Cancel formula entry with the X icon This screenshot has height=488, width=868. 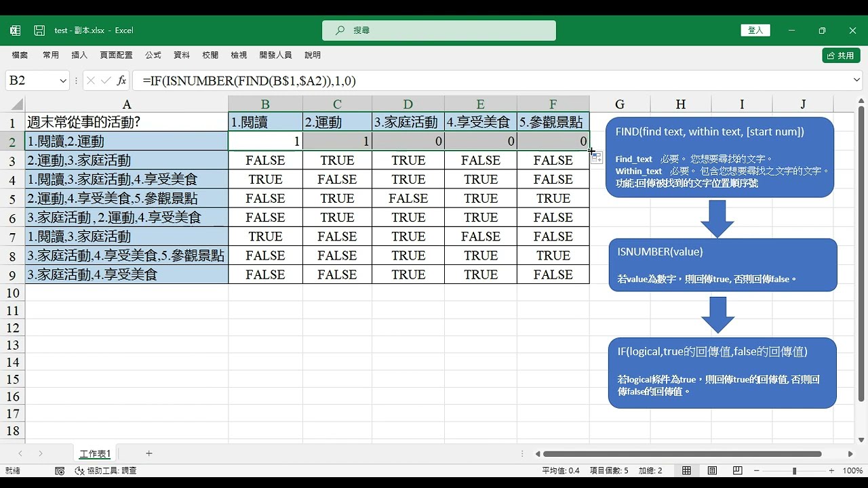point(90,81)
